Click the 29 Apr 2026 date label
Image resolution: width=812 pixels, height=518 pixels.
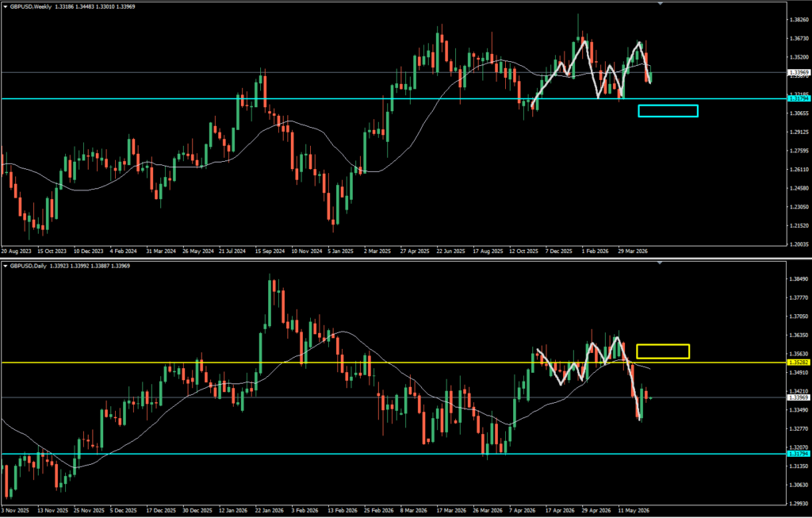click(x=596, y=510)
